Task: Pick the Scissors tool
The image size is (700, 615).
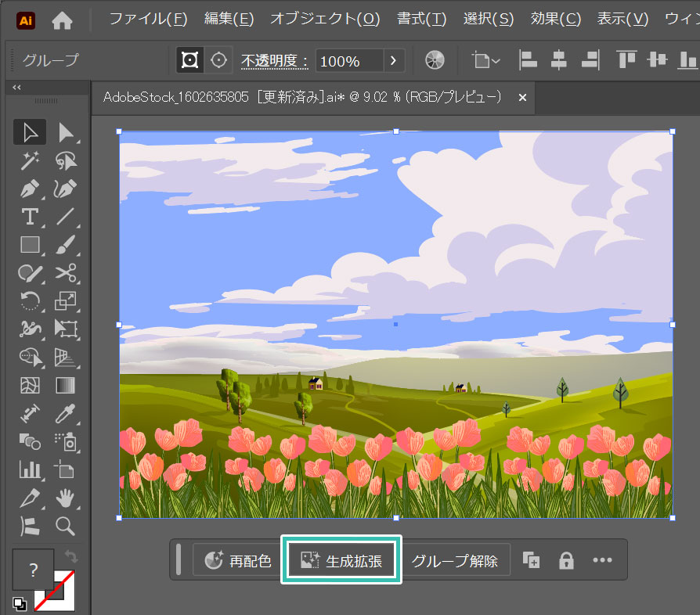Action: click(x=66, y=273)
